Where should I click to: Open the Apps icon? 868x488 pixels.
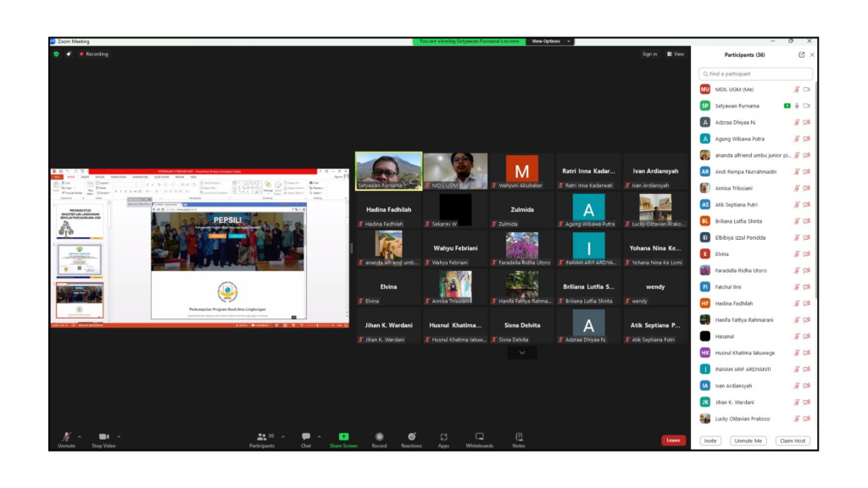coord(443,436)
